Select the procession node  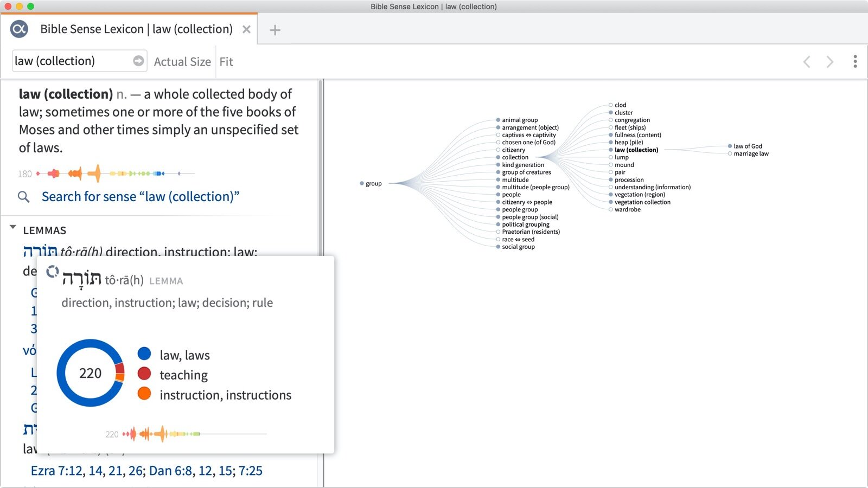click(627, 179)
